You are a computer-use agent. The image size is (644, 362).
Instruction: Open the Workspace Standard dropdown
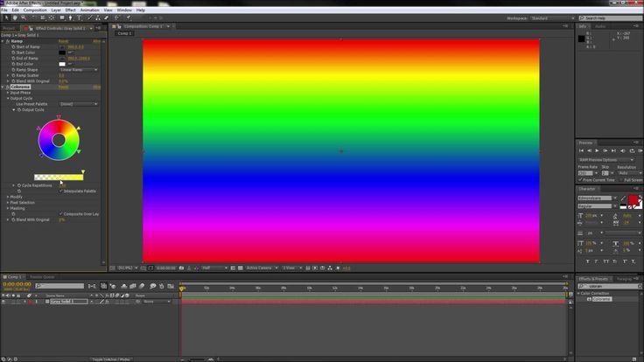click(552, 18)
